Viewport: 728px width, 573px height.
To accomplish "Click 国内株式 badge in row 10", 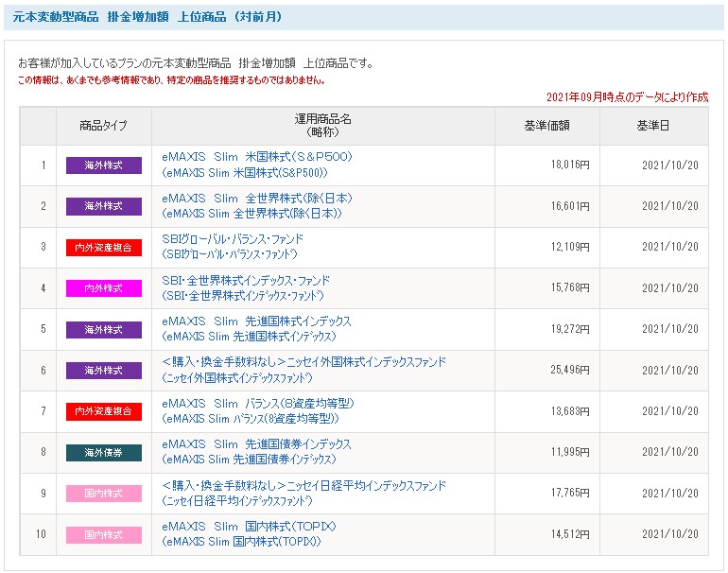I will (x=104, y=535).
